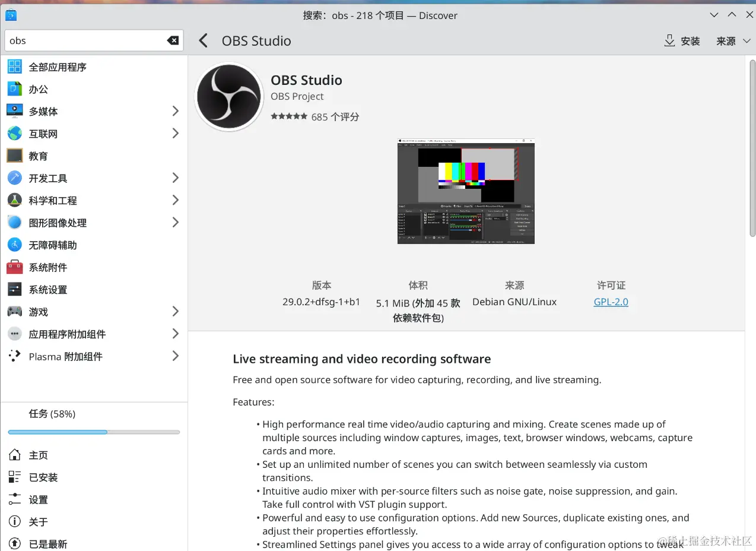Viewport: 756px width, 551px height.
Task: Click the About info icon
Action: click(x=15, y=521)
